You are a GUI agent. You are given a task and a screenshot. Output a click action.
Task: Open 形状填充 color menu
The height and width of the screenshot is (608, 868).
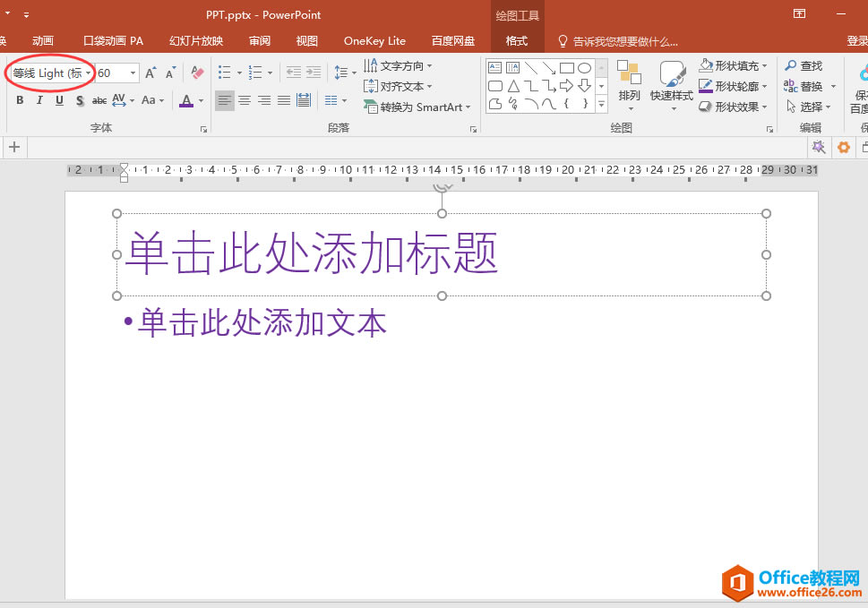(x=733, y=66)
